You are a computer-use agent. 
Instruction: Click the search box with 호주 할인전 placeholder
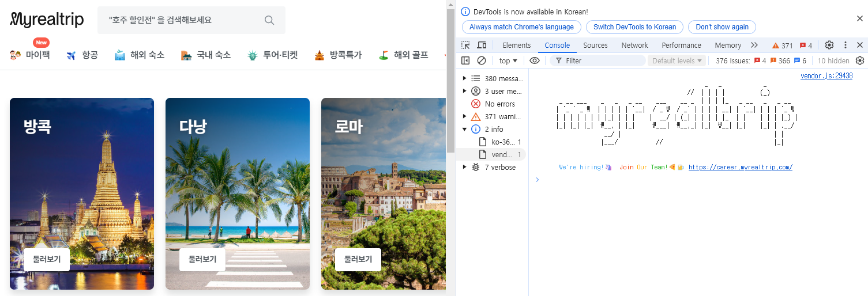[x=191, y=20]
